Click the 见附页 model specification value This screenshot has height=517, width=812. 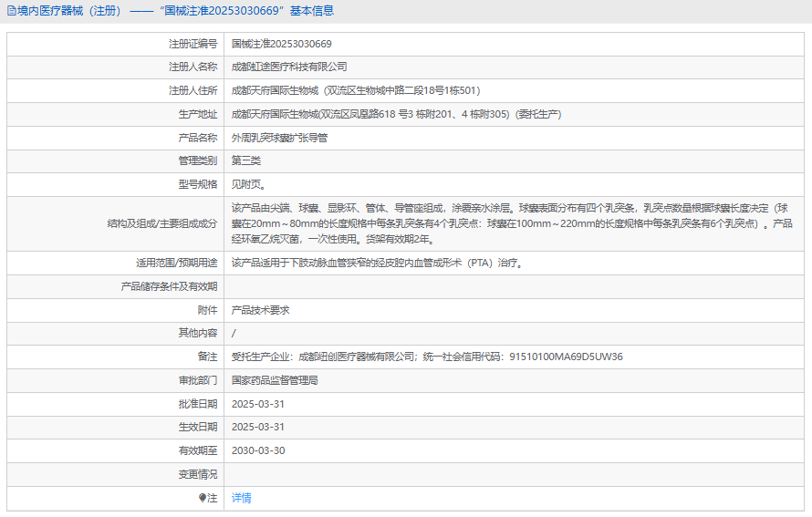point(249,184)
